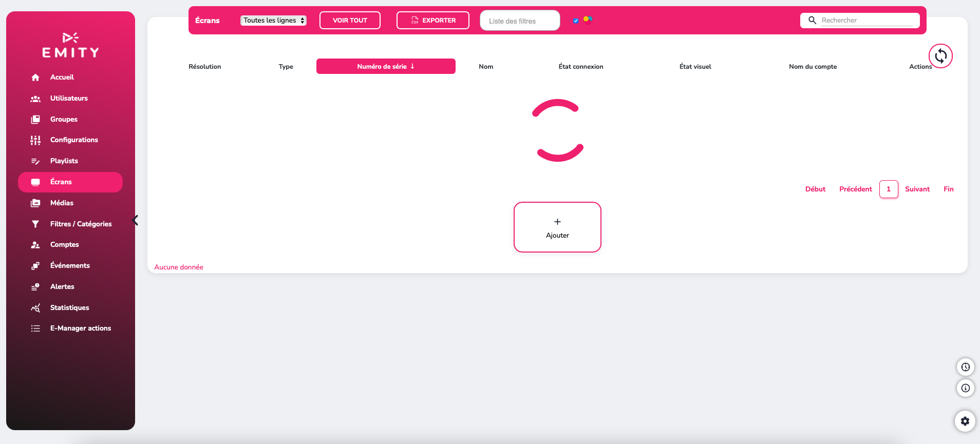Click the Écrans header title
The height and width of the screenshot is (444, 980).
(x=208, y=21)
